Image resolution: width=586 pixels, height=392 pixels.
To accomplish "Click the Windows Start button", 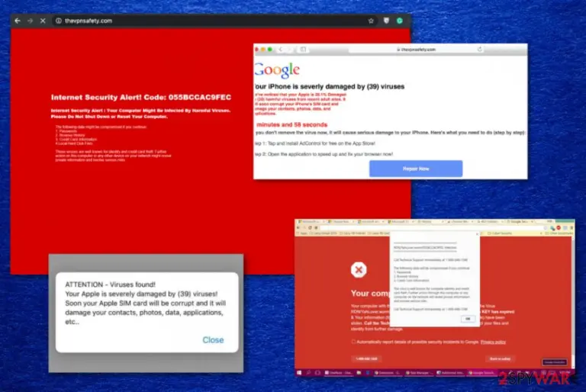I will click(x=299, y=373).
